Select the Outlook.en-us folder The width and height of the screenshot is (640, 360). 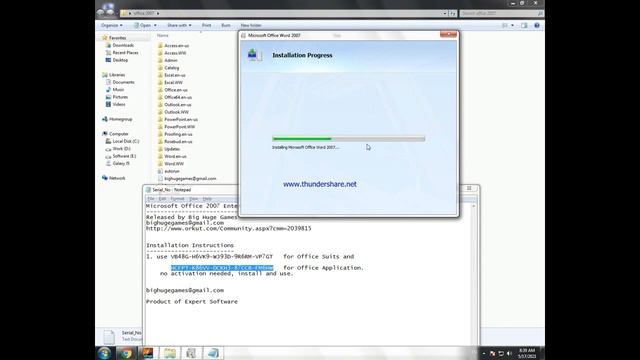tap(178, 104)
